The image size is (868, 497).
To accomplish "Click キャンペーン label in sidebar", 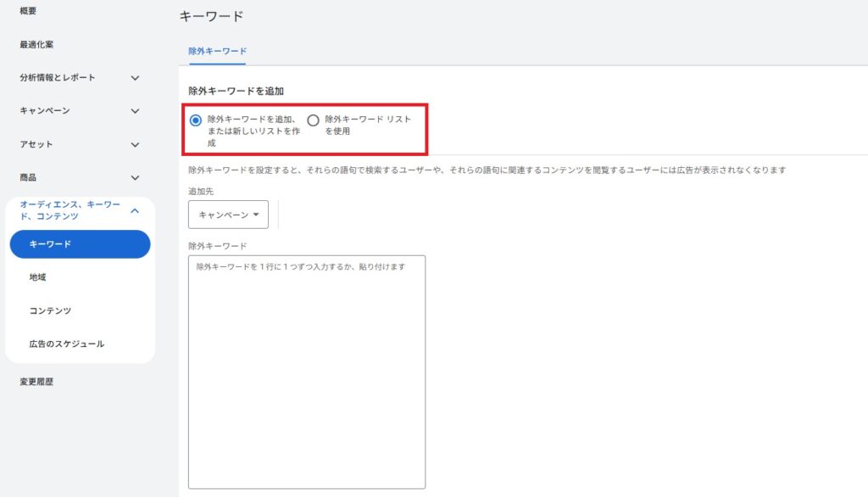I will click(x=45, y=111).
